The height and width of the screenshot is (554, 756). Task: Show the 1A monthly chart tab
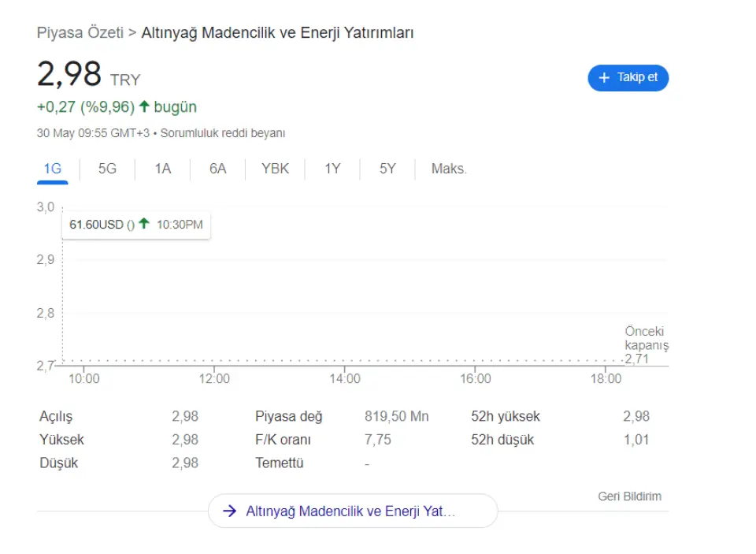tap(162, 169)
